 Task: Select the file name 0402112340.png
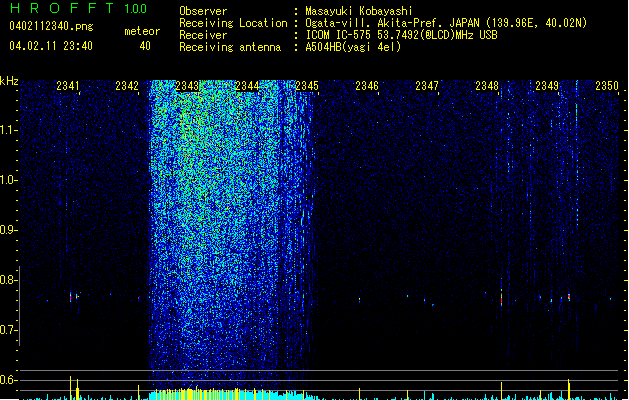pos(51,27)
